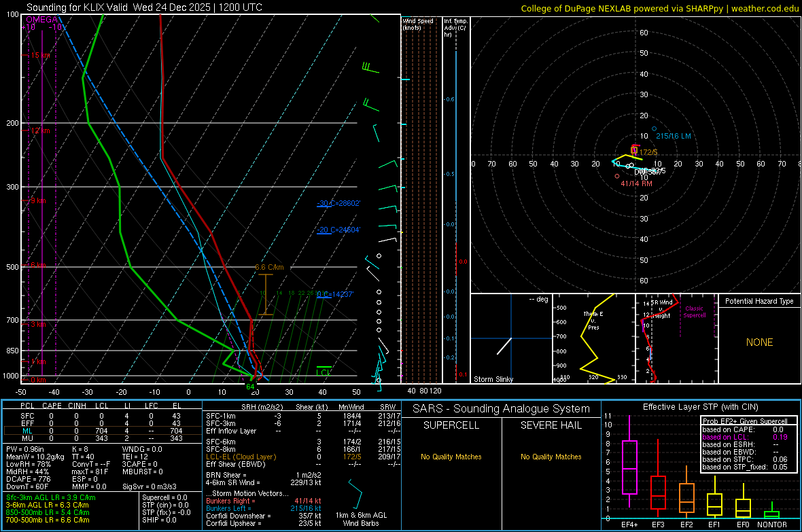Click the Supercell = 0.0 composite
This screenshot has height=532, width=802.
164,497
